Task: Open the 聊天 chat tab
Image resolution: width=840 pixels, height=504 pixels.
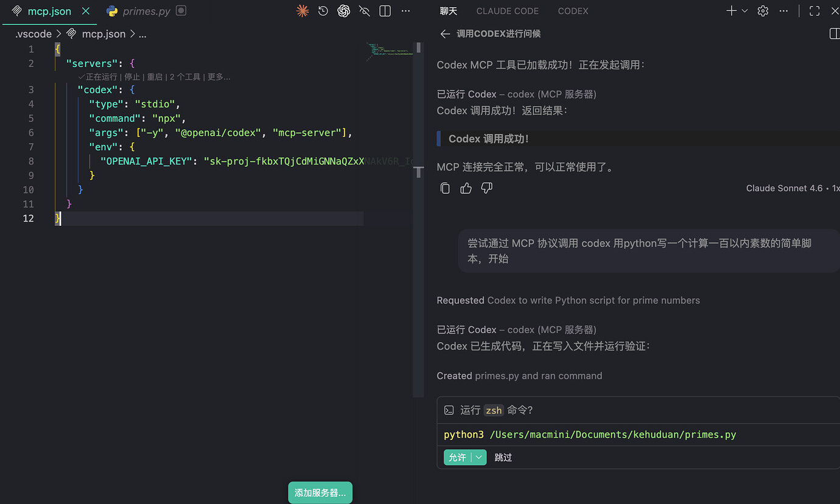Action: (x=449, y=11)
